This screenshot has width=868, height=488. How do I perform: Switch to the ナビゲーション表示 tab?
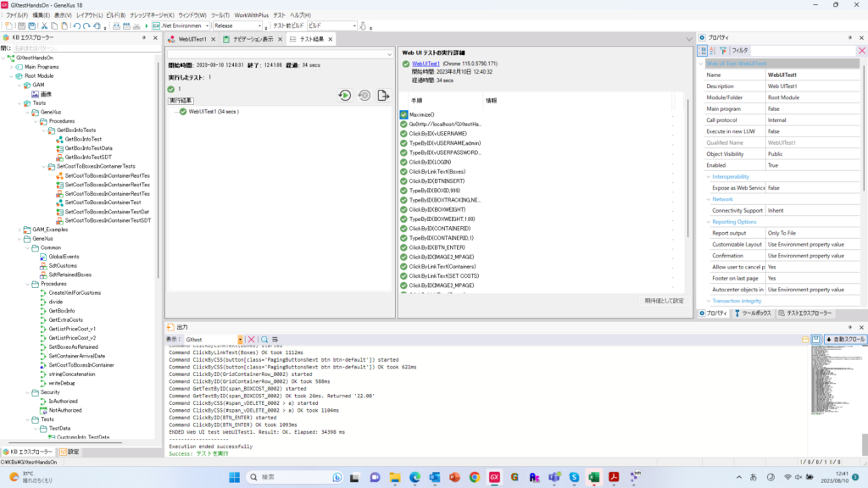point(253,39)
